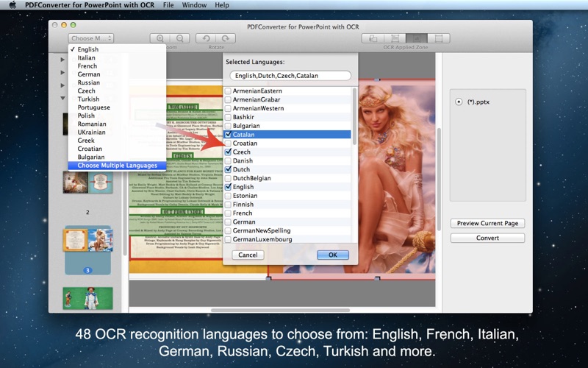The image size is (588, 368).
Task: Click the zoom out magnifier icon
Action: [180, 38]
